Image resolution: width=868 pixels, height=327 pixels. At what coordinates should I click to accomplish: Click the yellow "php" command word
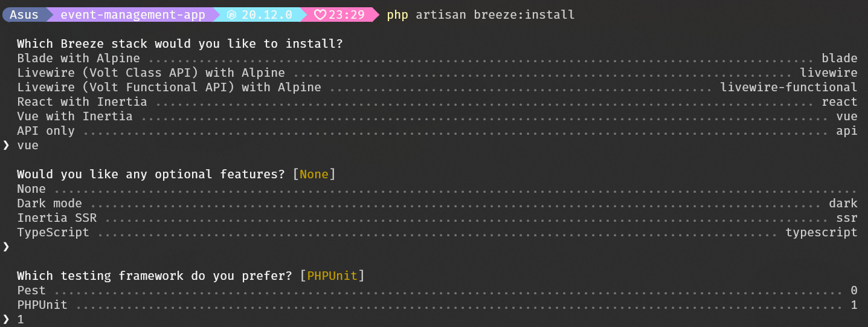[x=397, y=15]
